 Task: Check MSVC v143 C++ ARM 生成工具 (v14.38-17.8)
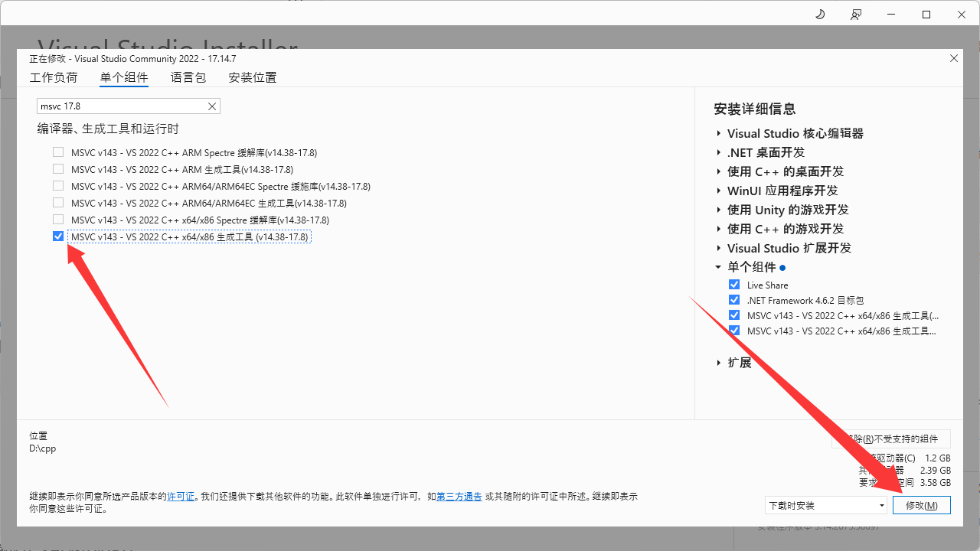pyautogui.click(x=58, y=169)
